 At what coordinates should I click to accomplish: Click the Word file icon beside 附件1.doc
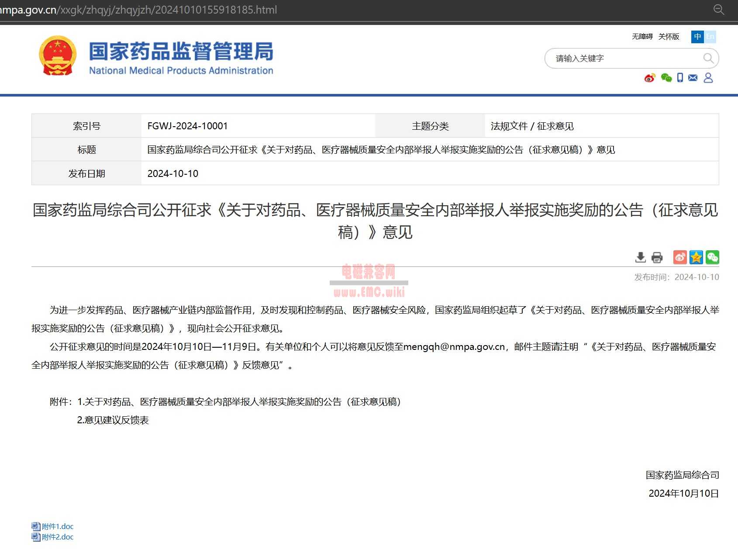pos(36,526)
